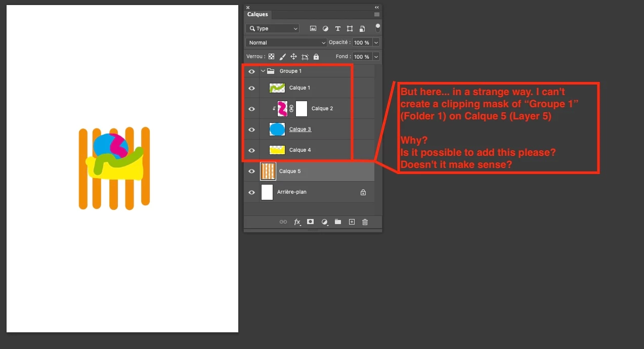This screenshot has height=349, width=644.
Task: Click the panel resize grip at bottom
Action: click(x=313, y=230)
